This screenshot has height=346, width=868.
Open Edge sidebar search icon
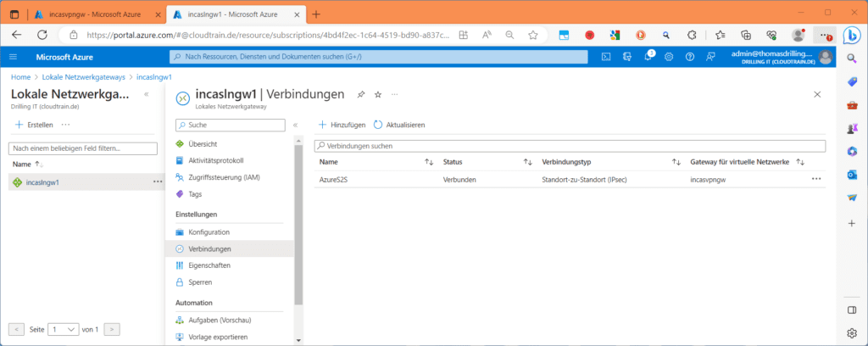pos(852,57)
